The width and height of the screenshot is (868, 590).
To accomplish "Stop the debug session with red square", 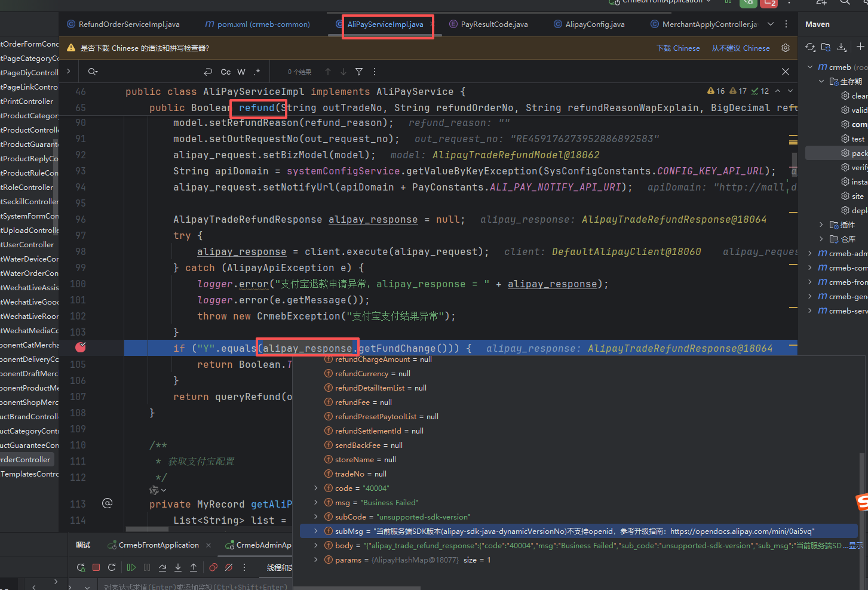I will point(96,567).
